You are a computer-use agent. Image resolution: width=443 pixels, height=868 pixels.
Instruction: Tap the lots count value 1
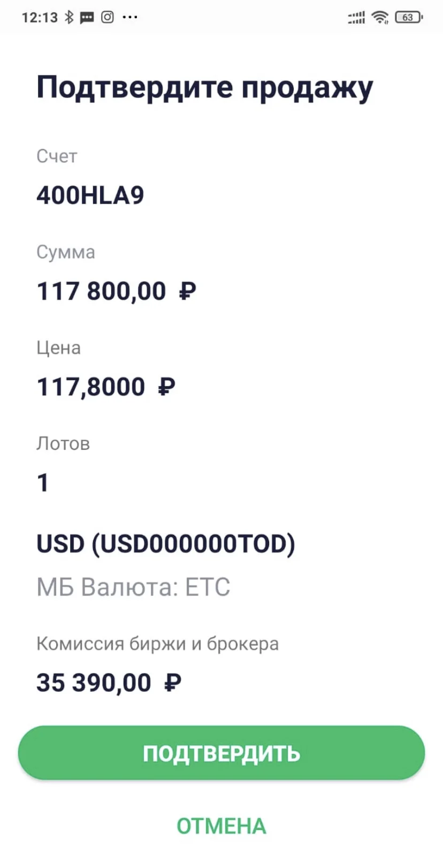click(x=43, y=482)
